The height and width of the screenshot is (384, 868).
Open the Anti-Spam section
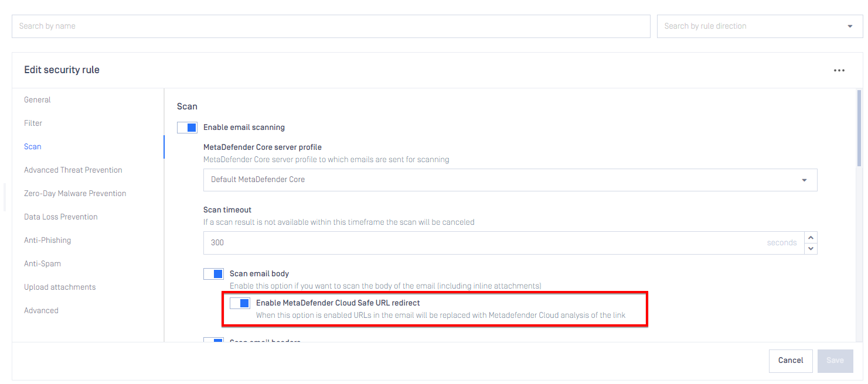tap(42, 263)
